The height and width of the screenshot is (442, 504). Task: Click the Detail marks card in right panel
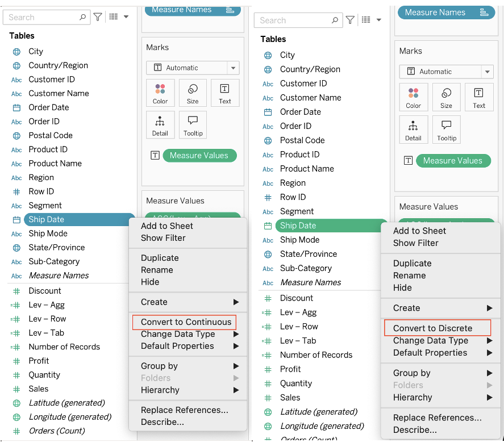413,130
